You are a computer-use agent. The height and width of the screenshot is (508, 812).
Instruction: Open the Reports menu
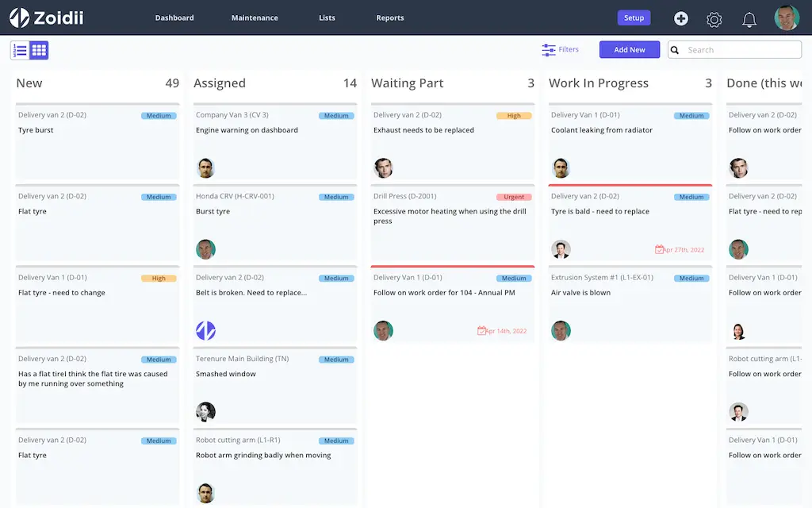click(x=390, y=17)
